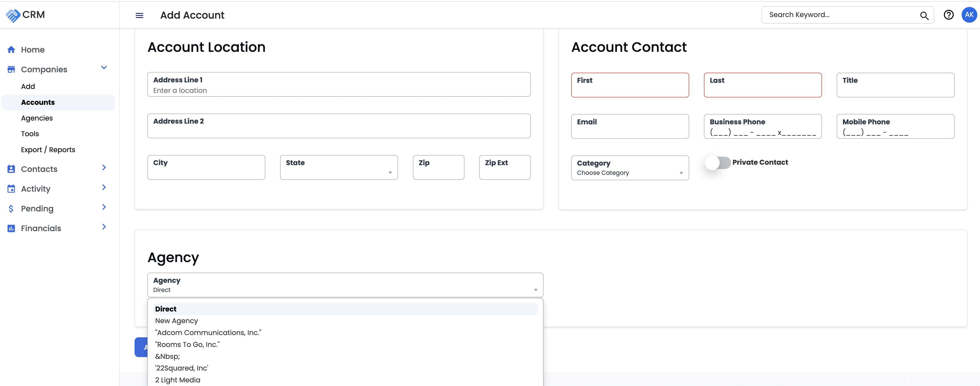The image size is (980, 386).
Task: Open the AK user avatar
Action: [x=969, y=15]
